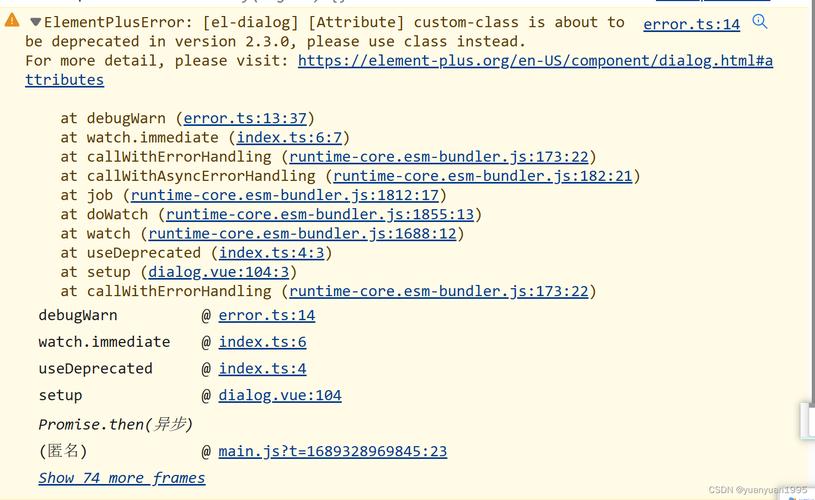Click error.ts:14 in the debugWarn row

[x=267, y=315]
